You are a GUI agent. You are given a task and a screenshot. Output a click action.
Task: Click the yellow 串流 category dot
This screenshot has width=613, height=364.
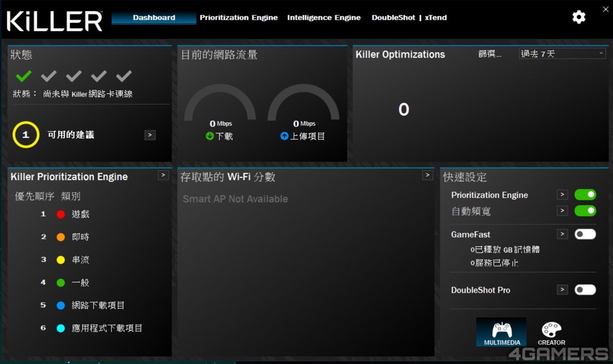61,260
